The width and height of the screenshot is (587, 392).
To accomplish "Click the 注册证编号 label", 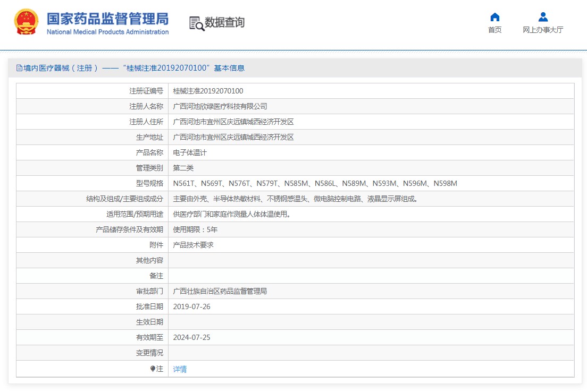I will pos(146,91).
